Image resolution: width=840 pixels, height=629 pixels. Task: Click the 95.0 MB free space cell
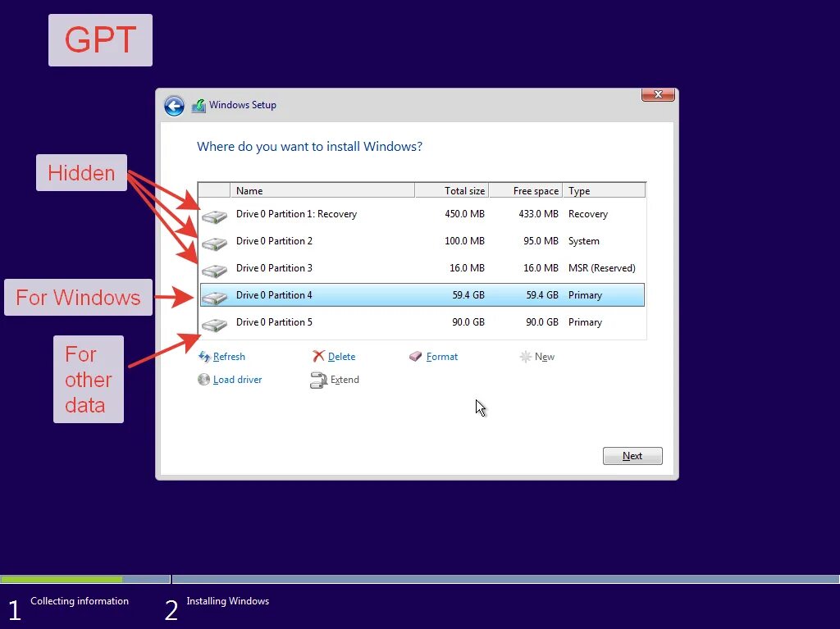(541, 241)
